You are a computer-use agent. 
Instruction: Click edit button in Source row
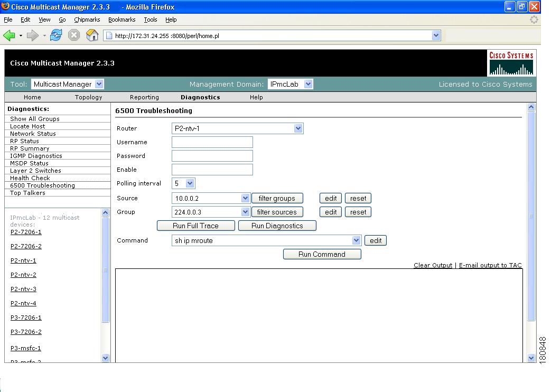pyautogui.click(x=331, y=198)
